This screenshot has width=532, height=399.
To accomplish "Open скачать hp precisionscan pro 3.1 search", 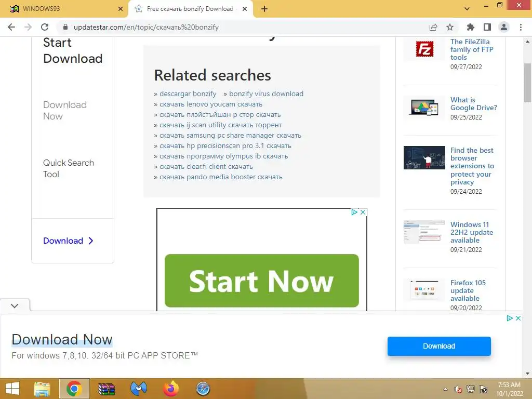I will coord(225,146).
